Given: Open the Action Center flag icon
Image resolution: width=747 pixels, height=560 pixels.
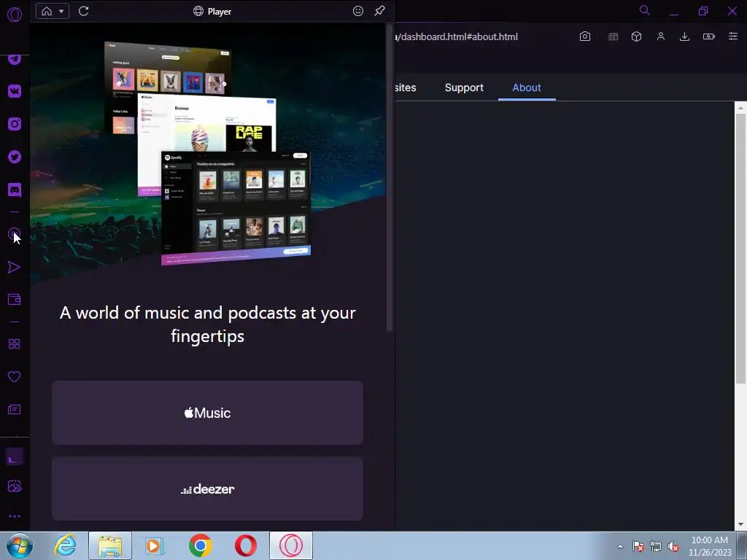Looking at the screenshot, I should 638,547.
